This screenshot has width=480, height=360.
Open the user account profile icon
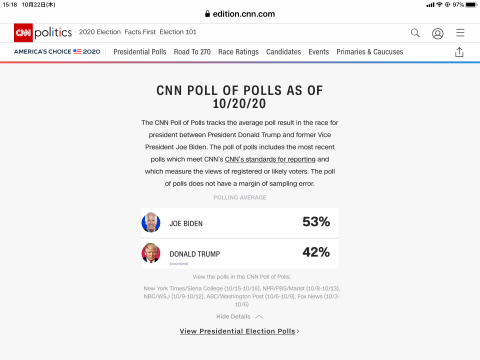pos(437,33)
